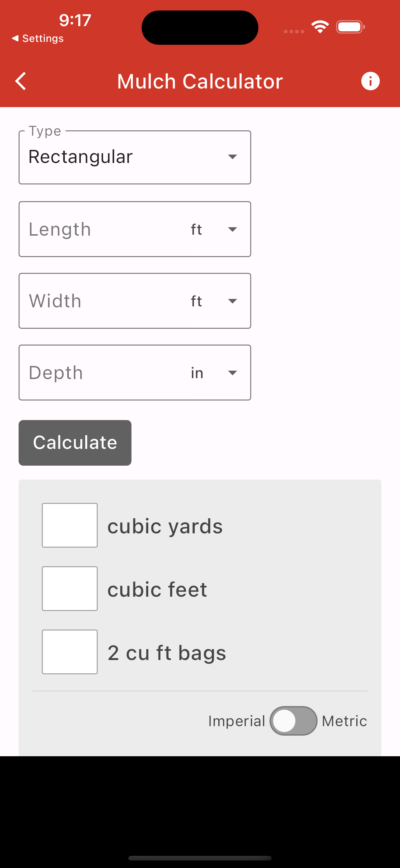Tap the Imperial label beside the switch

click(237, 721)
